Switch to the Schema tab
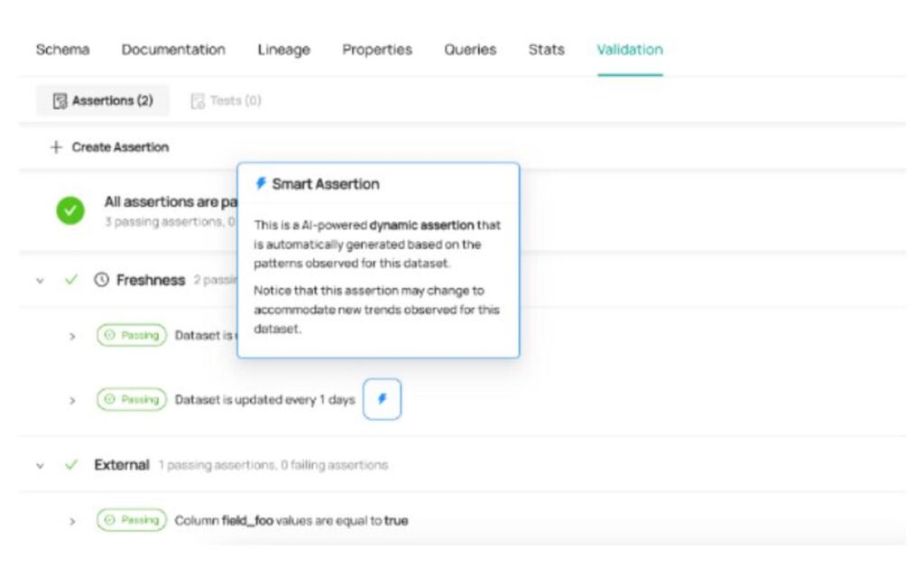The height and width of the screenshot is (576, 924). point(62,50)
